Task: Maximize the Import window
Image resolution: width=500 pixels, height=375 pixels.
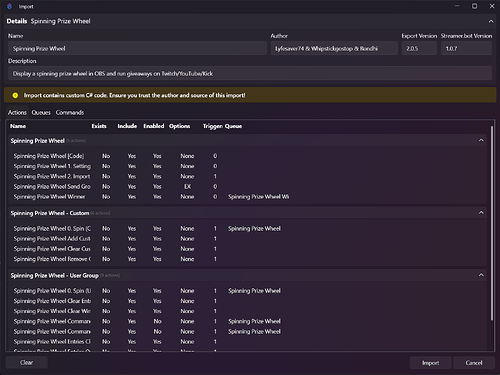Action: click(x=474, y=6)
